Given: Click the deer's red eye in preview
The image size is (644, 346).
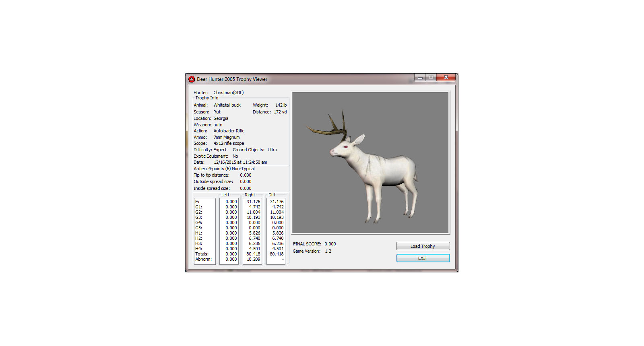Looking at the screenshot, I should coord(345,147).
